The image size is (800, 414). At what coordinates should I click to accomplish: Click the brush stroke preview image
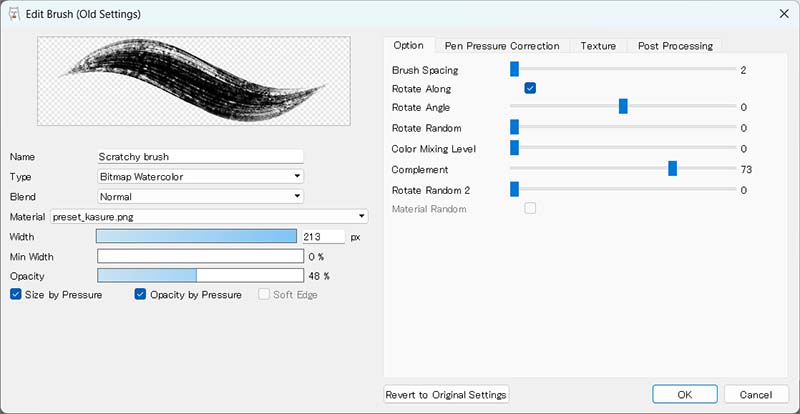pos(194,81)
